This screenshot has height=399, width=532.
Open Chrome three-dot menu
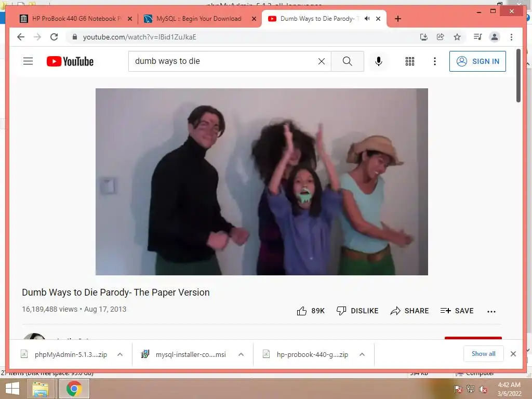pyautogui.click(x=511, y=37)
